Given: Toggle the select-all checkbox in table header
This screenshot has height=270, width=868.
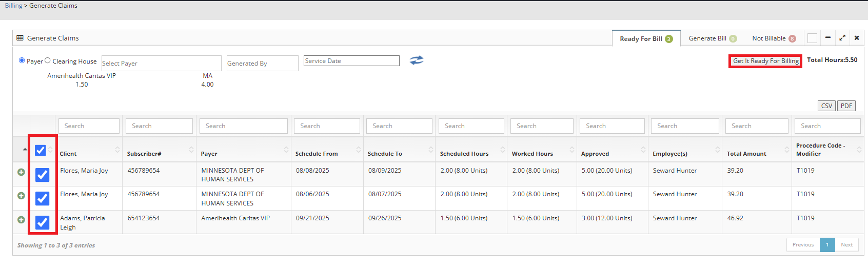Looking at the screenshot, I should point(41,150).
